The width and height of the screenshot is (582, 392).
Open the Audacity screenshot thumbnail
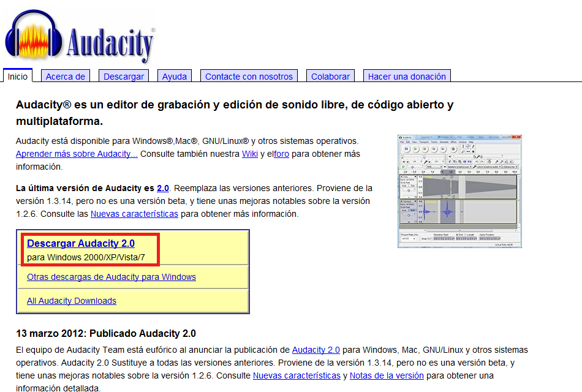click(459, 191)
